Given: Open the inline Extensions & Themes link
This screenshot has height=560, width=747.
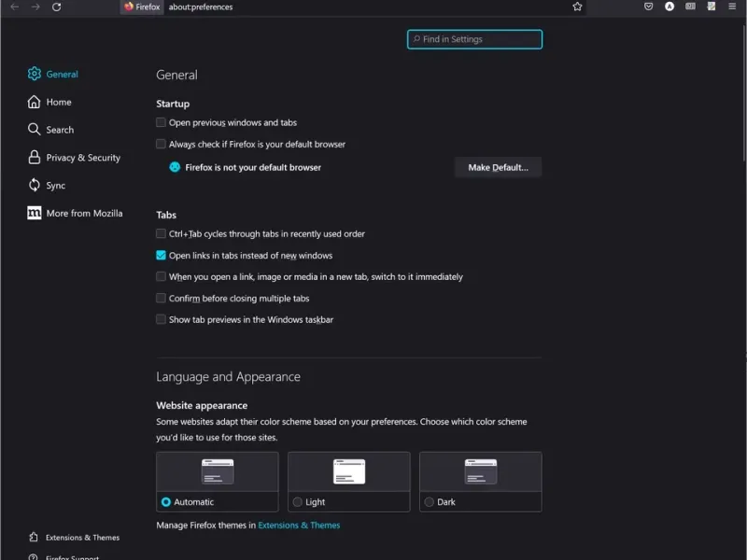Looking at the screenshot, I should [299, 525].
